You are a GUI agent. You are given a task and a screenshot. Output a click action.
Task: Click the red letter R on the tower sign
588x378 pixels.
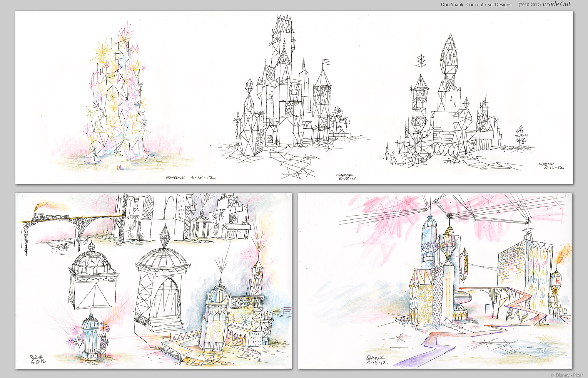coord(558,281)
